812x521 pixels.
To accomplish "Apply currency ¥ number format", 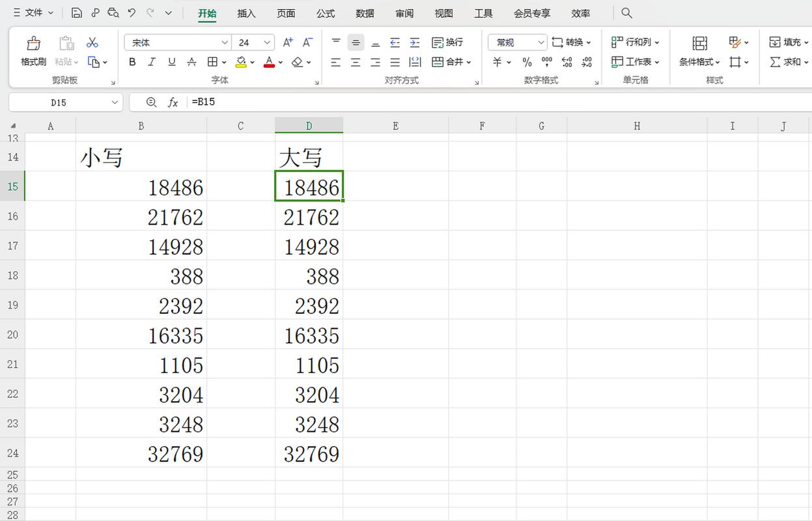I will (497, 63).
